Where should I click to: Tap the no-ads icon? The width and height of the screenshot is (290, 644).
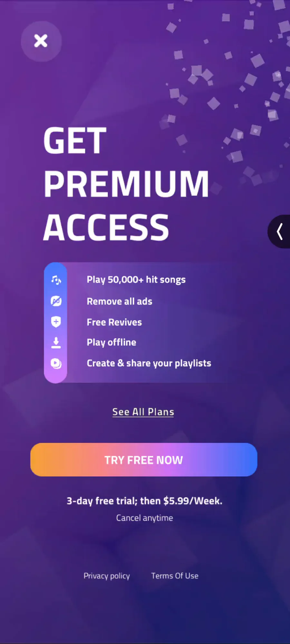(x=56, y=301)
